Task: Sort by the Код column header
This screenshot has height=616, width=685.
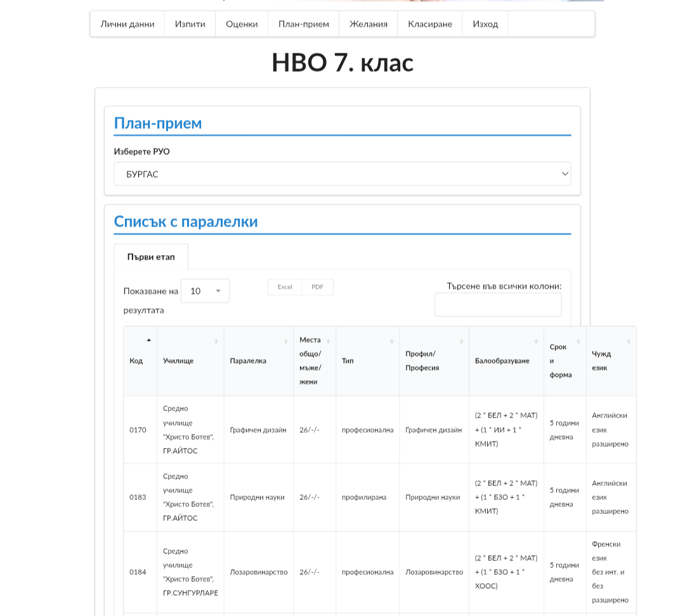Action: (x=140, y=361)
